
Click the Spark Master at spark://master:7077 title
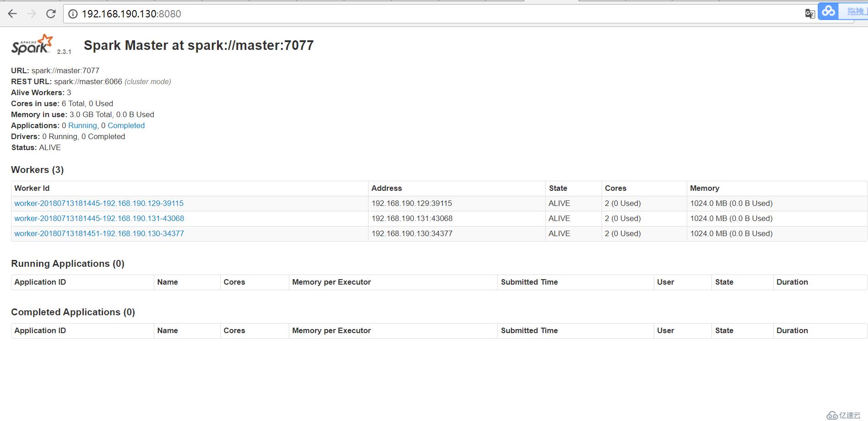(199, 45)
